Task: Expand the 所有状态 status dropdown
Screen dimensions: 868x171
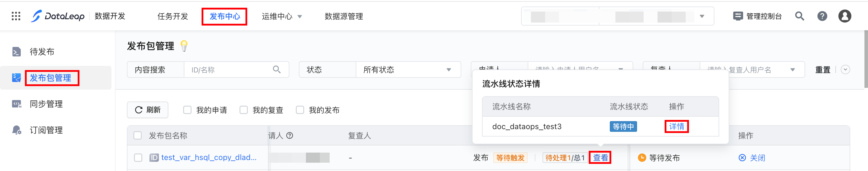Action: (408, 70)
